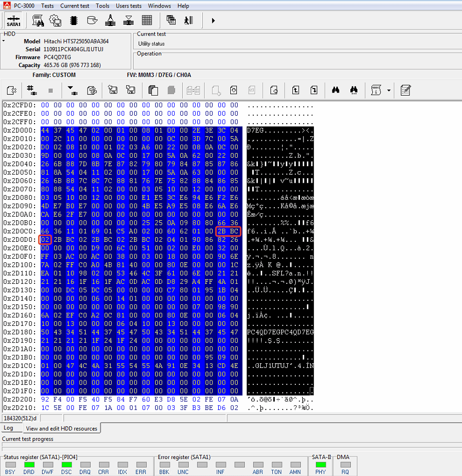Click the ABR error register indicator
This screenshot has width=462, height=476.
pyautogui.click(x=258, y=464)
